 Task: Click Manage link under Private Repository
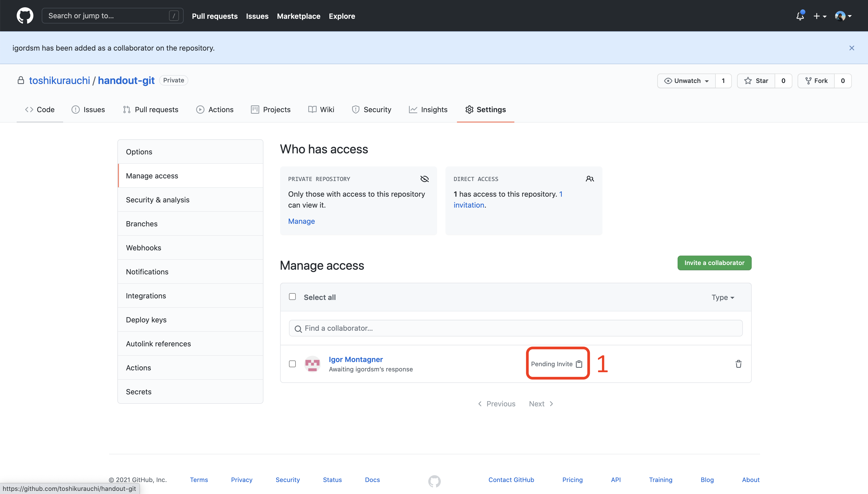click(x=302, y=221)
